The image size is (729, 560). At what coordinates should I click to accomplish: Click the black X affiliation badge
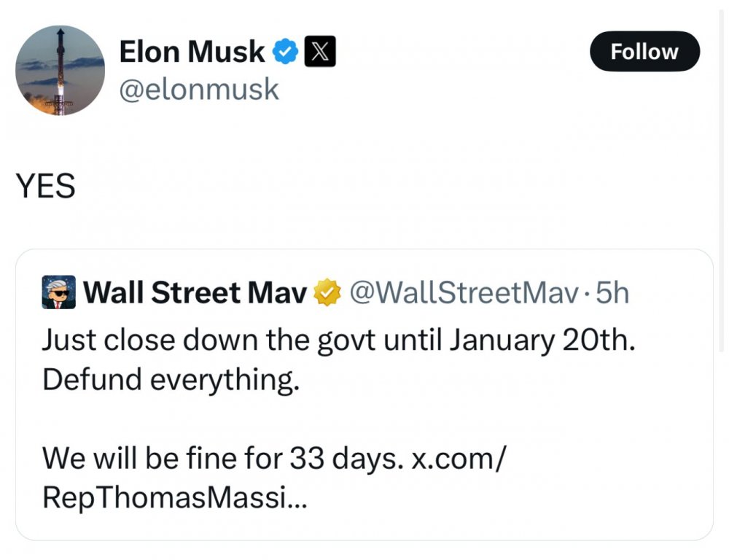pos(319,51)
